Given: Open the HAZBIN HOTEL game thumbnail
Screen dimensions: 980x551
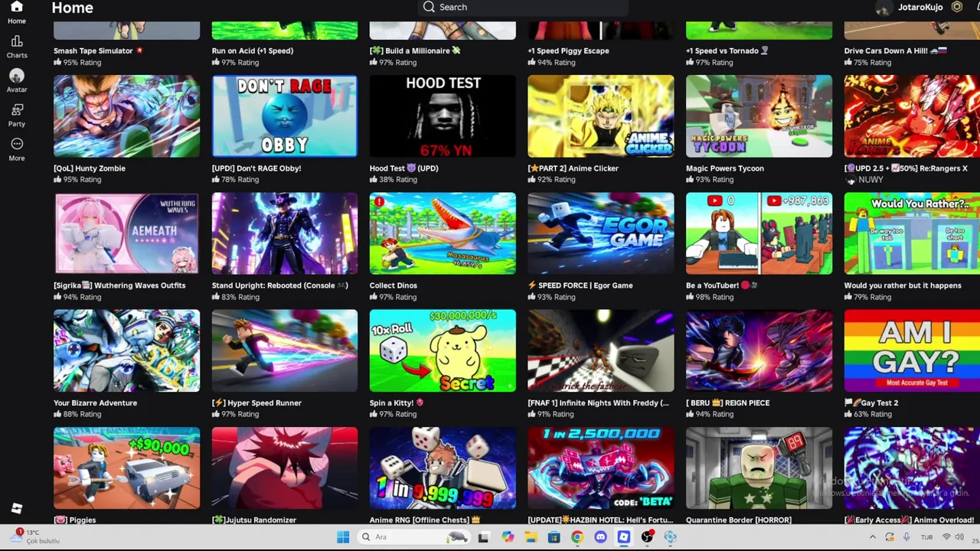Looking at the screenshot, I should [x=601, y=468].
